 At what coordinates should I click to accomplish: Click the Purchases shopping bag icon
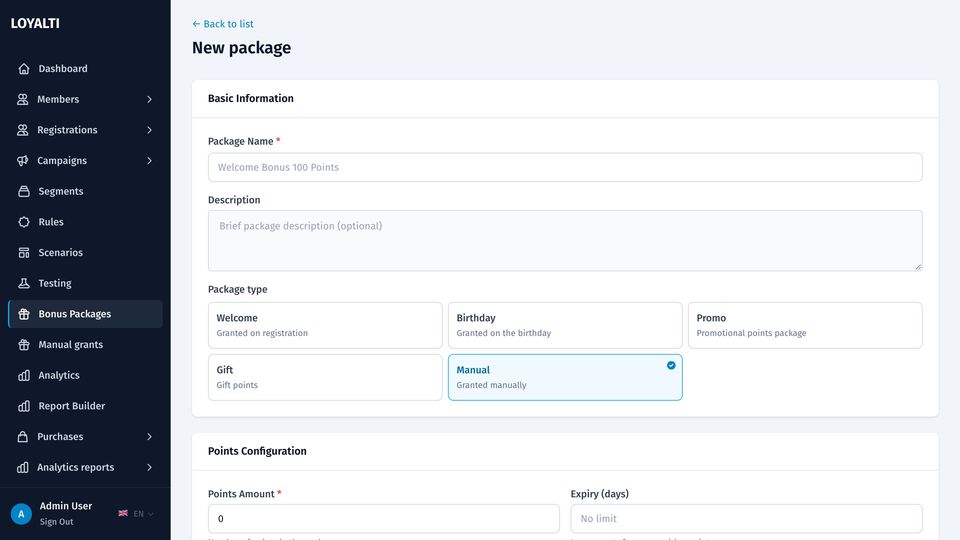pyautogui.click(x=23, y=437)
